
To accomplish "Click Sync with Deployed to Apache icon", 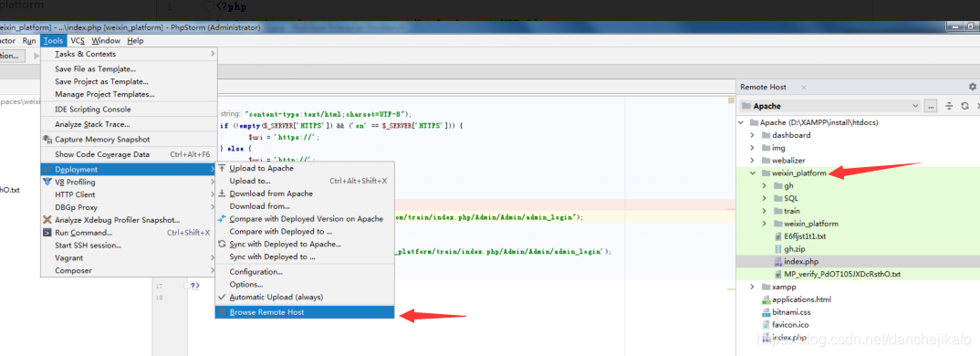I will coord(222,244).
